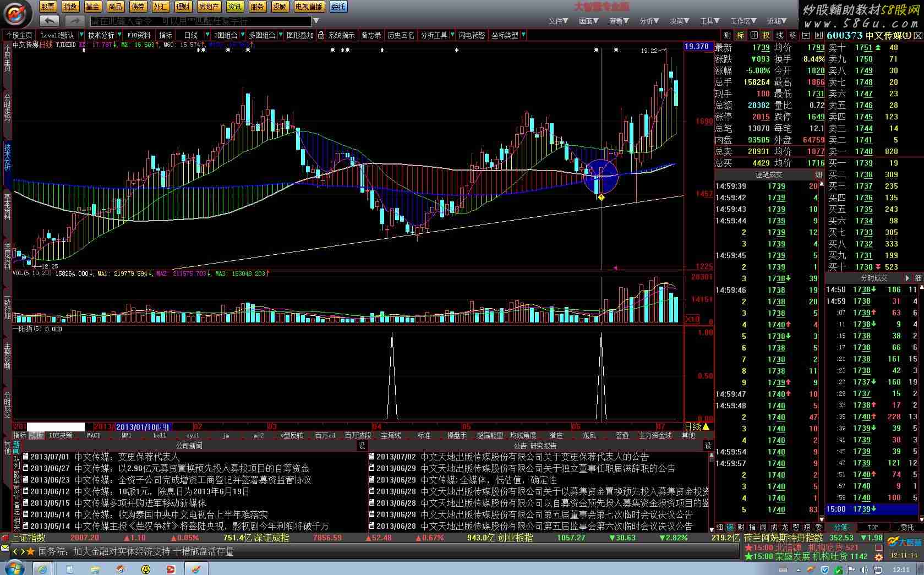924x575 pixels.
Task: Click the blue 委托 trading button
Action: (x=338, y=7)
